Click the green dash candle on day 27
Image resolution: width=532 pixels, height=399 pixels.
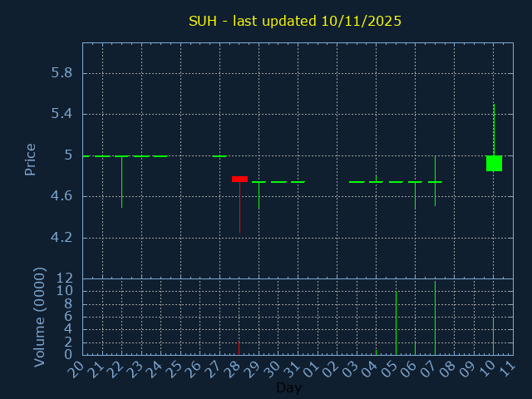pos(219,156)
